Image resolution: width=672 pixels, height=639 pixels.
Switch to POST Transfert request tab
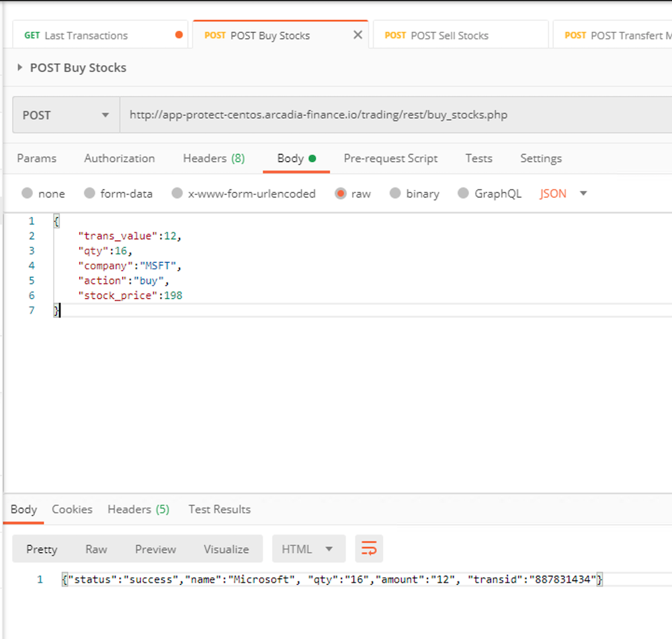tap(613, 35)
